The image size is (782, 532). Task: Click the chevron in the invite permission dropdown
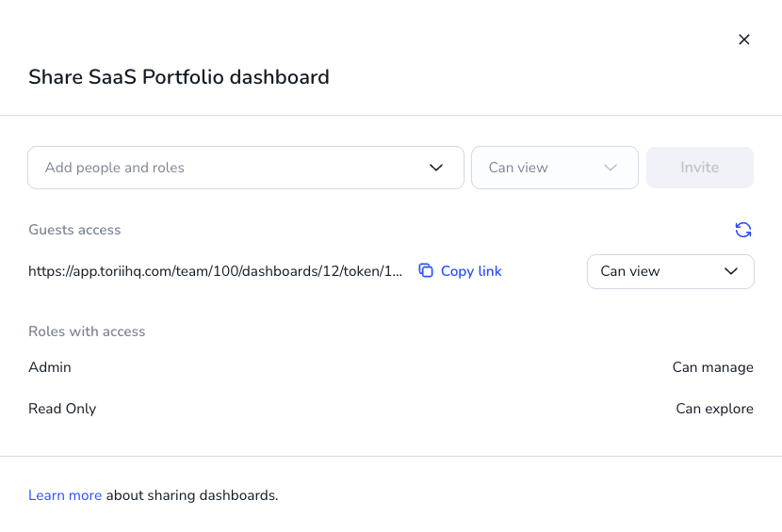pos(611,168)
